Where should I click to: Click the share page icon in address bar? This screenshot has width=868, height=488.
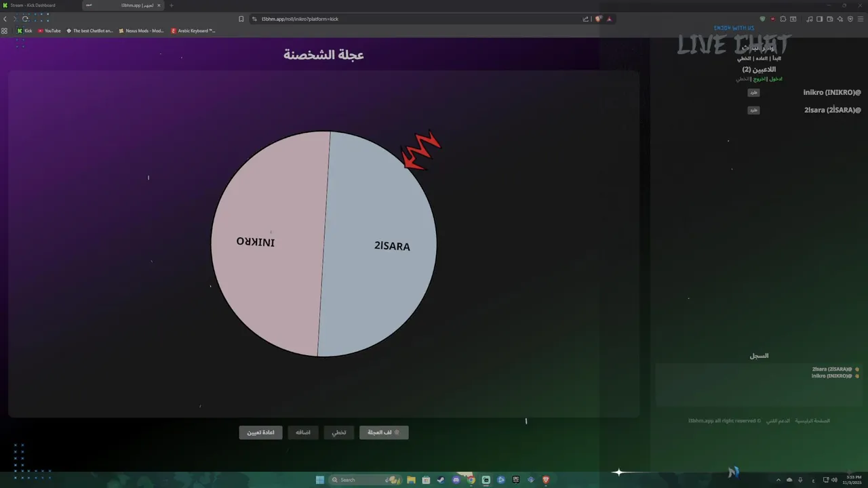tap(586, 19)
